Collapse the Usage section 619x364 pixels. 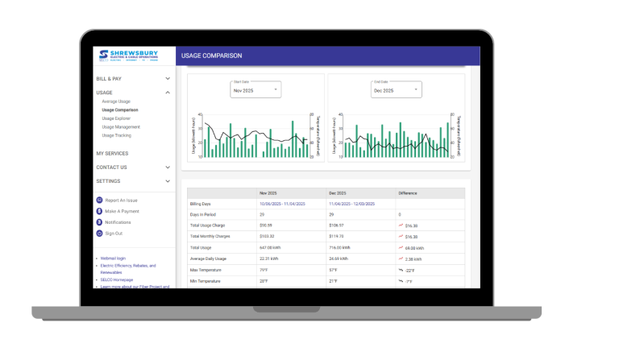click(x=168, y=93)
